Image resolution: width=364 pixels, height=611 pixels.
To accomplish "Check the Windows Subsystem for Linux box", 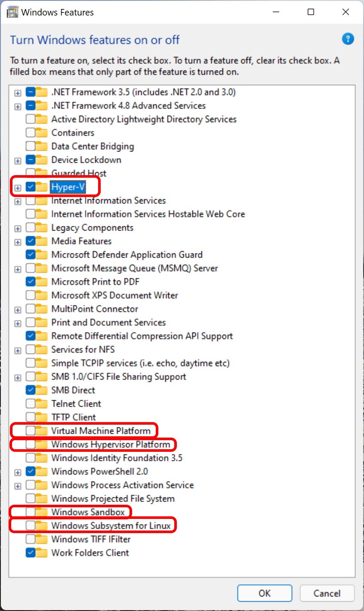I will (x=31, y=525).
